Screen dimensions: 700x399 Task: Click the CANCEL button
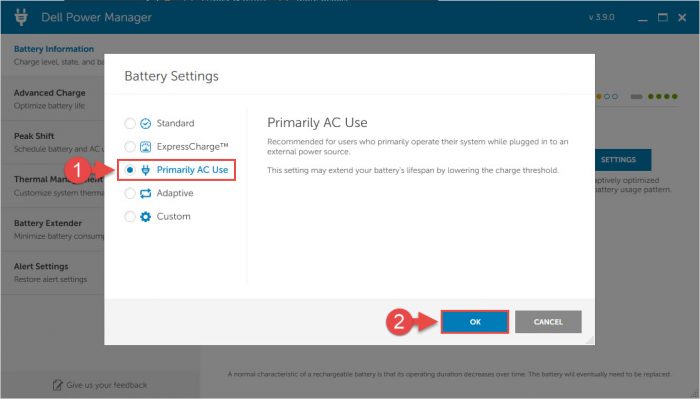point(548,322)
